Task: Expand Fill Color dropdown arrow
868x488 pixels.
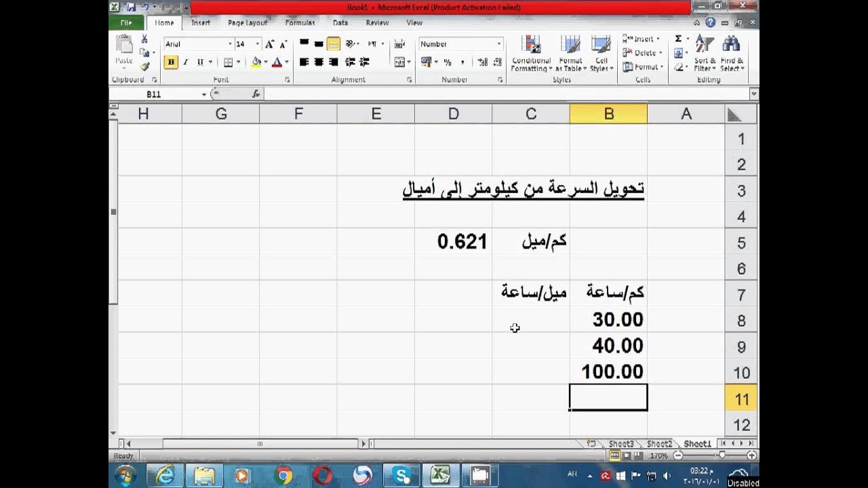Action: click(265, 62)
